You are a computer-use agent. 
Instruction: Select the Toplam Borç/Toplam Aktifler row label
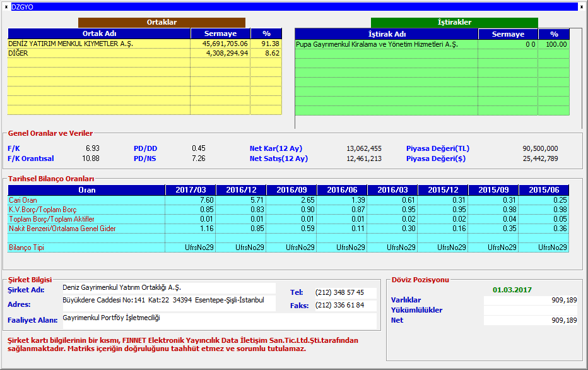click(x=52, y=218)
